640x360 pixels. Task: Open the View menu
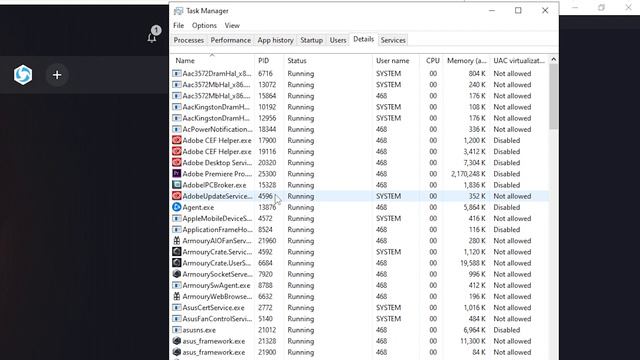tap(232, 25)
